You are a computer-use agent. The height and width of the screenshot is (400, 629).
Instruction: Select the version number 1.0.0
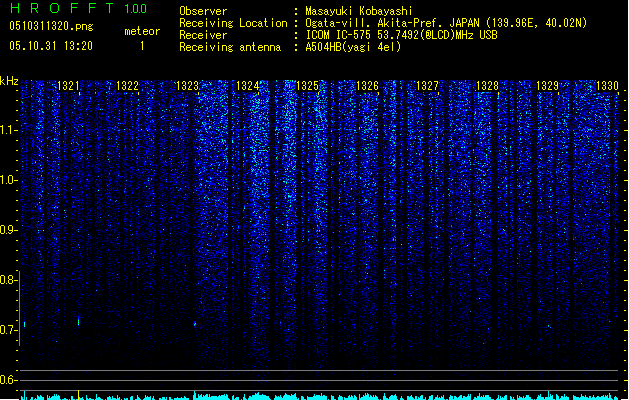(x=136, y=8)
